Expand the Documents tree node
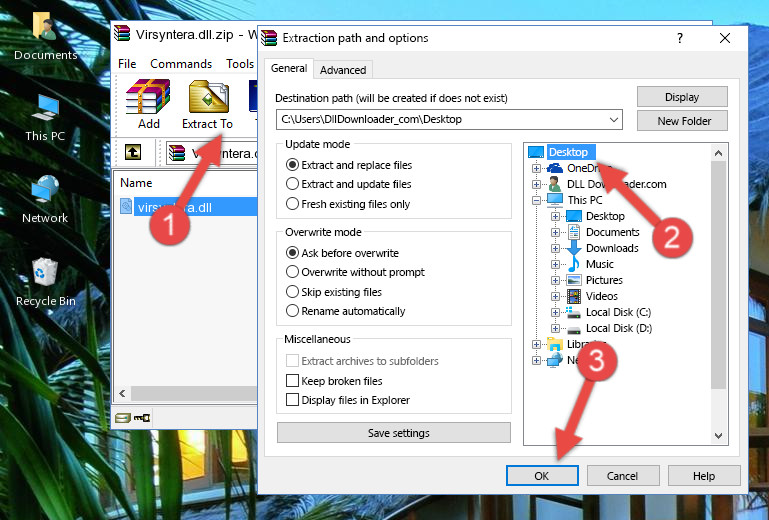 click(555, 233)
